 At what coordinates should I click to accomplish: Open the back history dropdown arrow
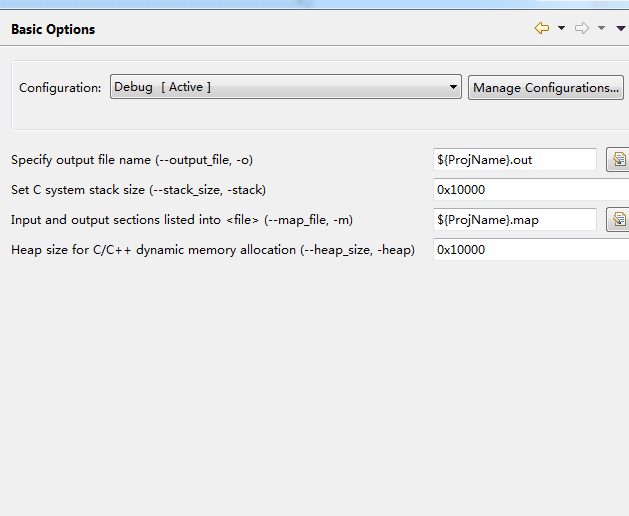561,29
